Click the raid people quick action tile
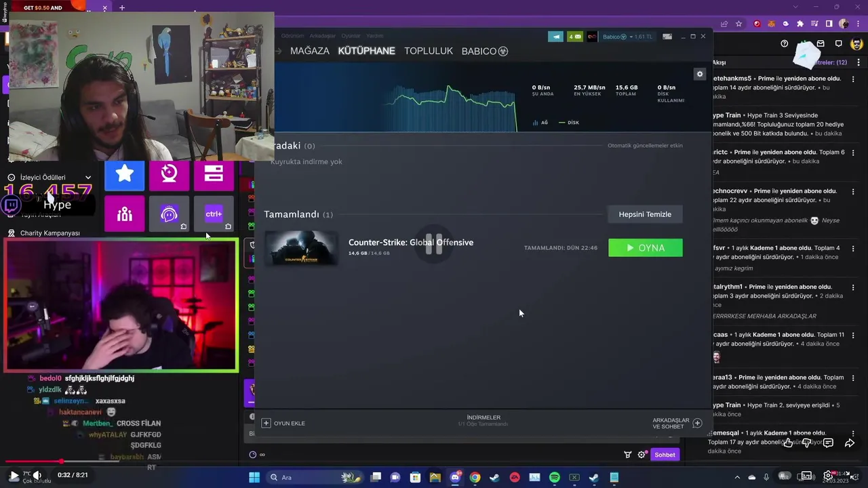The width and height of the screenshot is (868, 488). pos(125,214)
